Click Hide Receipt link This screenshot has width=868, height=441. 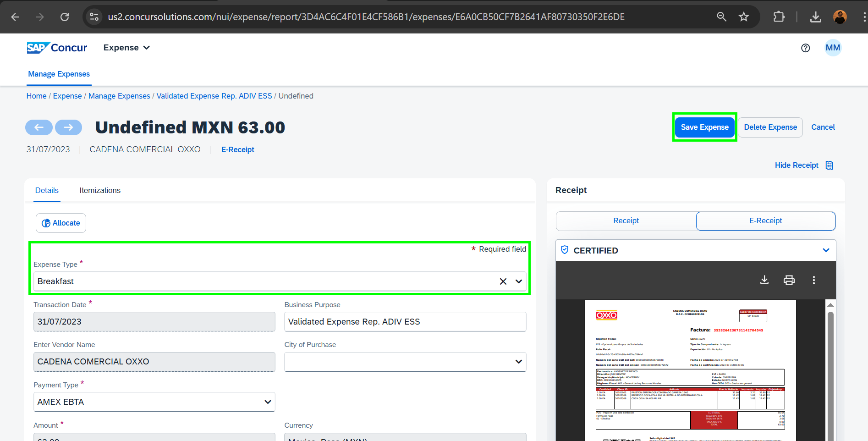tap(796, 165)
